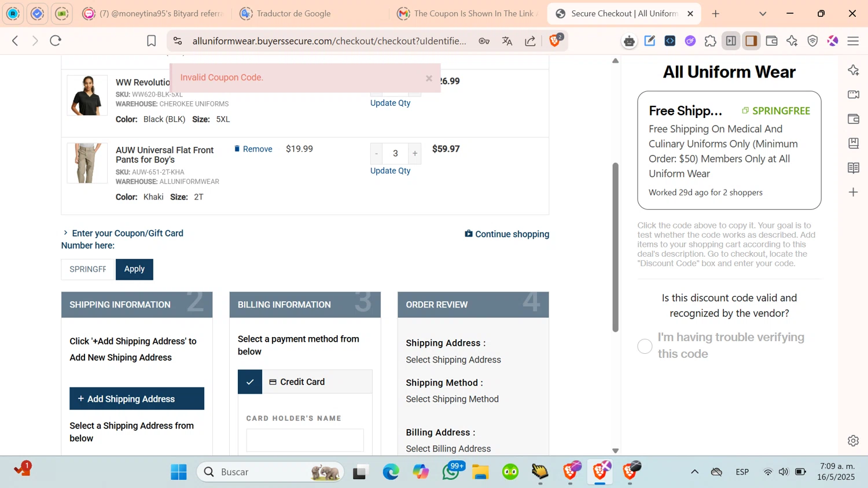This screenshot has height=488, width=868.
Task: Update Qty for Boy's khaki pants
Action: [x=390, y=171]
